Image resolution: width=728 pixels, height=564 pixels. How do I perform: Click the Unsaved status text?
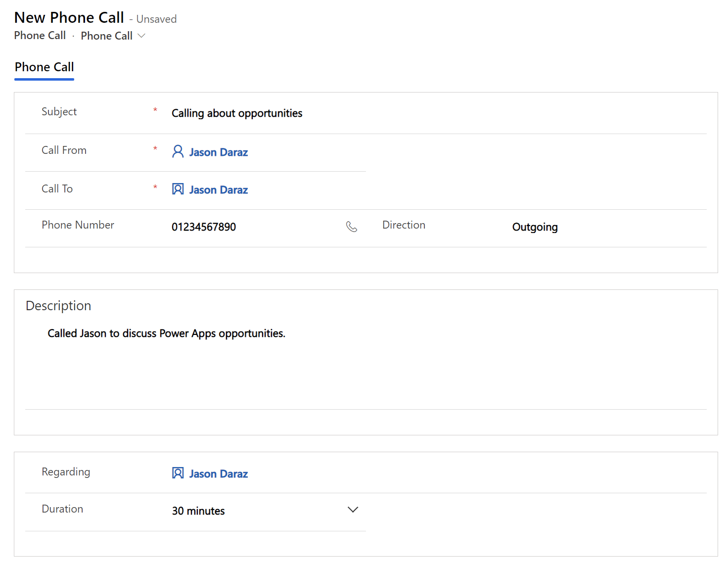[156, 19]
